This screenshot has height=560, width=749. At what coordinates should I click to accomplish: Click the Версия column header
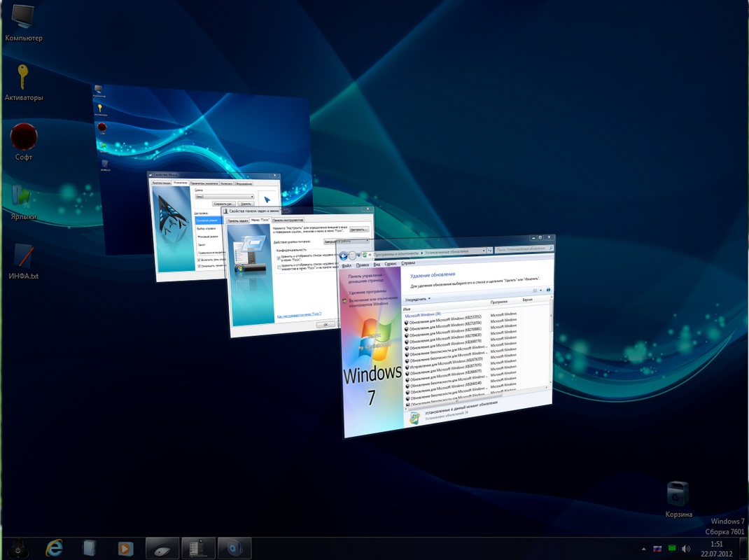[527, 300]
